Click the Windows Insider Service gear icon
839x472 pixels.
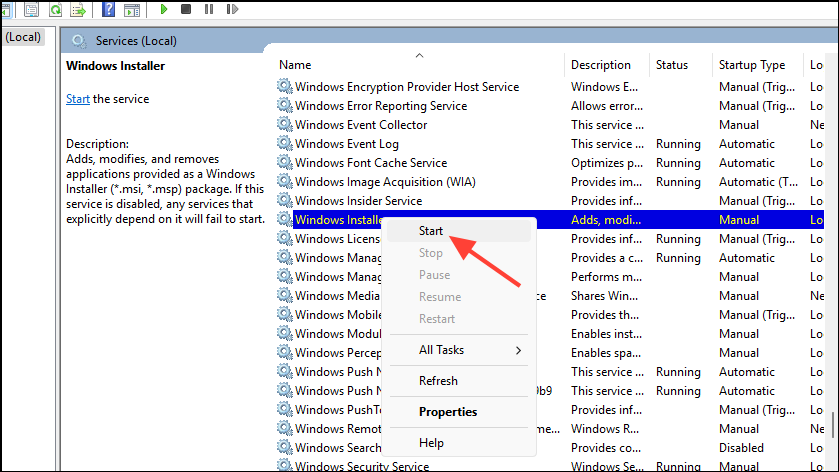point(285,200)
